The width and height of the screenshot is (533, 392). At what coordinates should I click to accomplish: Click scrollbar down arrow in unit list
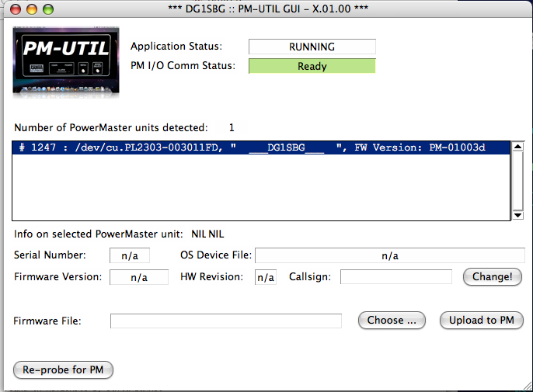(x=517, y=216)
